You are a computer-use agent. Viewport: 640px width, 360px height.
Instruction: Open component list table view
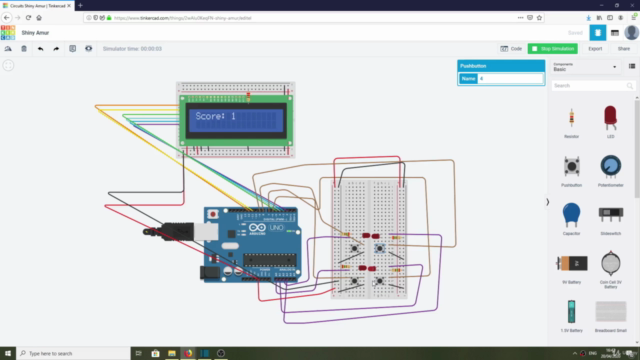615,33
